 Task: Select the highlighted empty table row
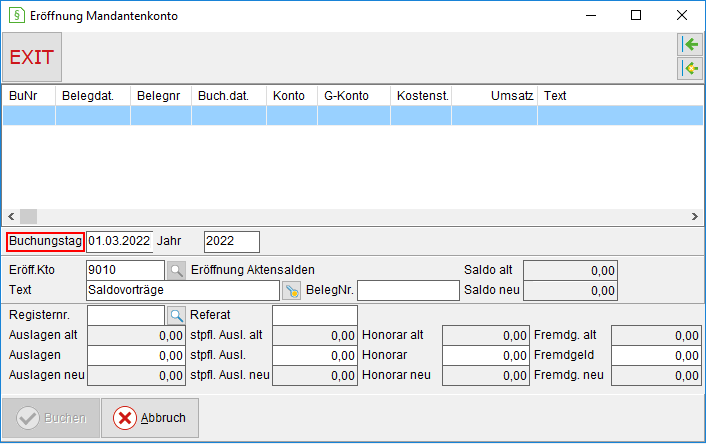click(x=353, y=115)
